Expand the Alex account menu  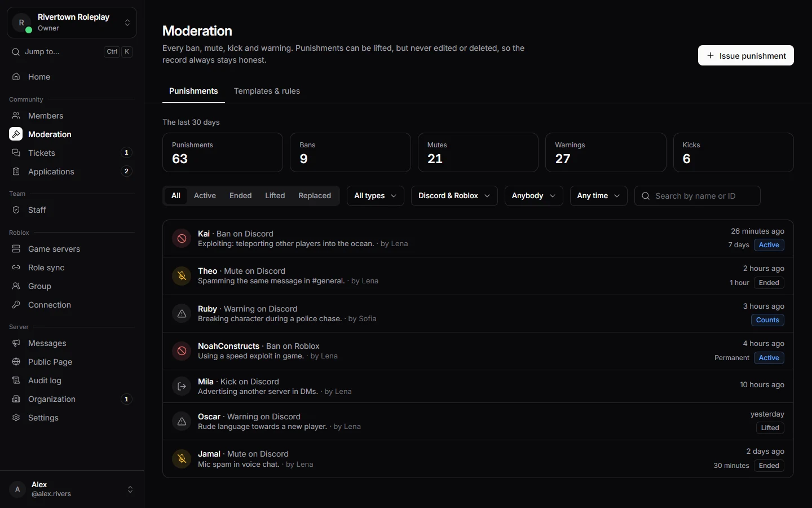[x=72, y=489]
